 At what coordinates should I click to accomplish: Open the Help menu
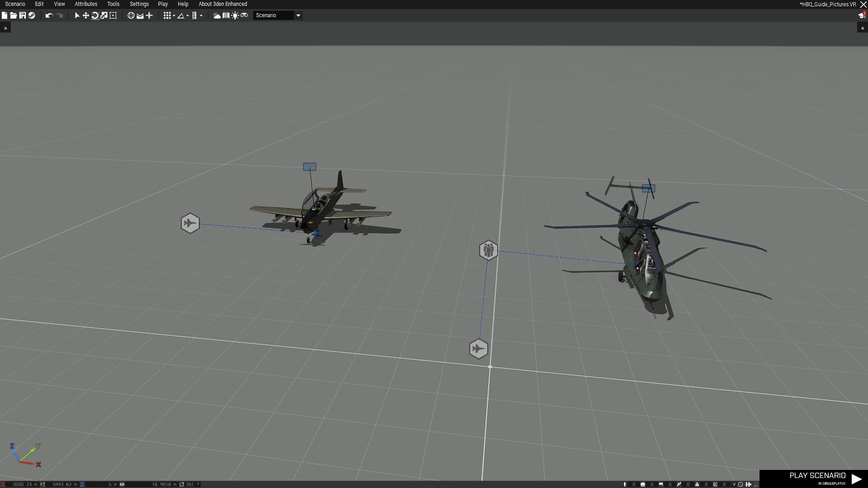pos(183,4)
